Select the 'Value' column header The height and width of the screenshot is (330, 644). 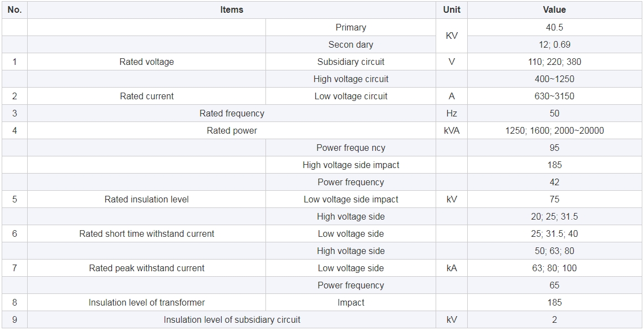click(x=554, y=10)
